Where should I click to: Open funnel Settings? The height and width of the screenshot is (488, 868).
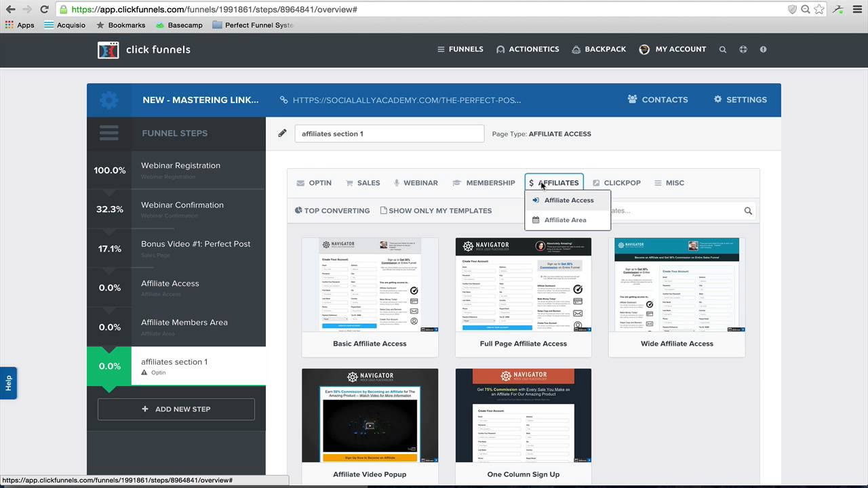click(x=740, y=100)
